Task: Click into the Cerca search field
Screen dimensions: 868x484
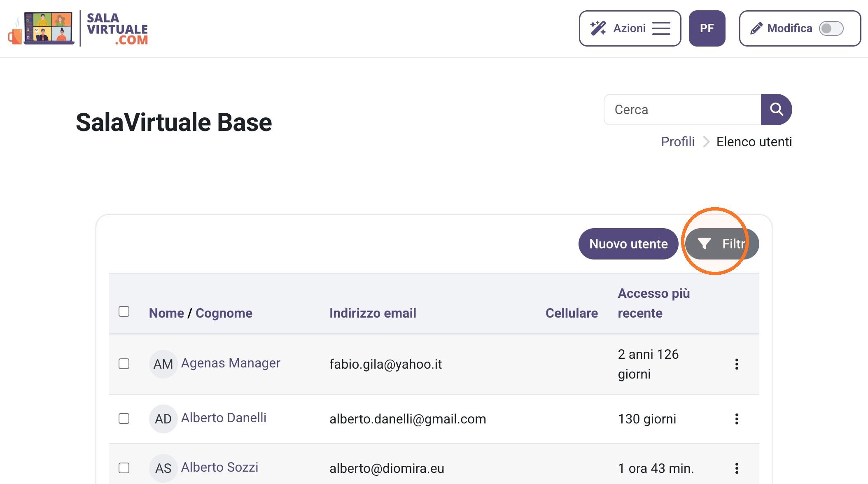Action: point(682,110)
